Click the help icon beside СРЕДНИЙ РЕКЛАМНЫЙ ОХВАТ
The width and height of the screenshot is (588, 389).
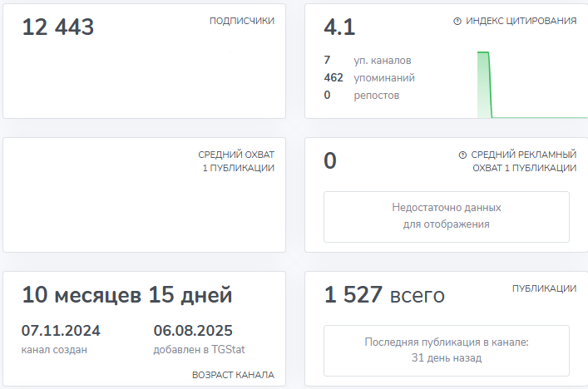(x=462, y=155)
